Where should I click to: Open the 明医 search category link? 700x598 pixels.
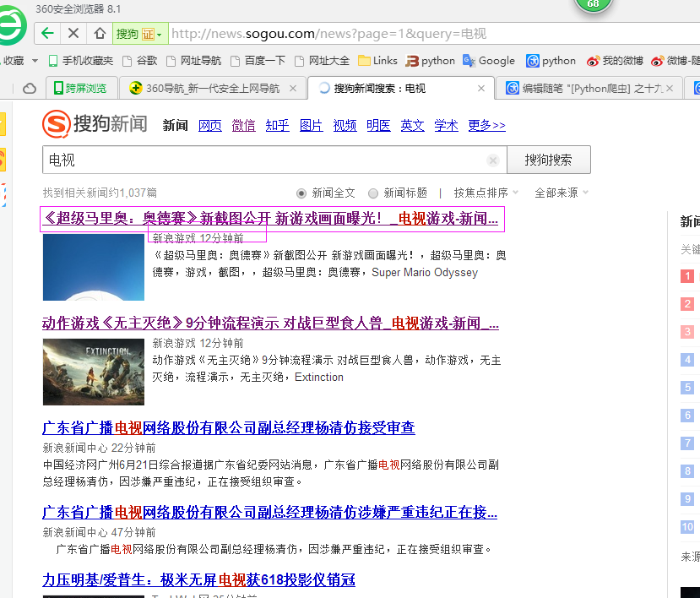pyautogui.click(x=378, y=126)
